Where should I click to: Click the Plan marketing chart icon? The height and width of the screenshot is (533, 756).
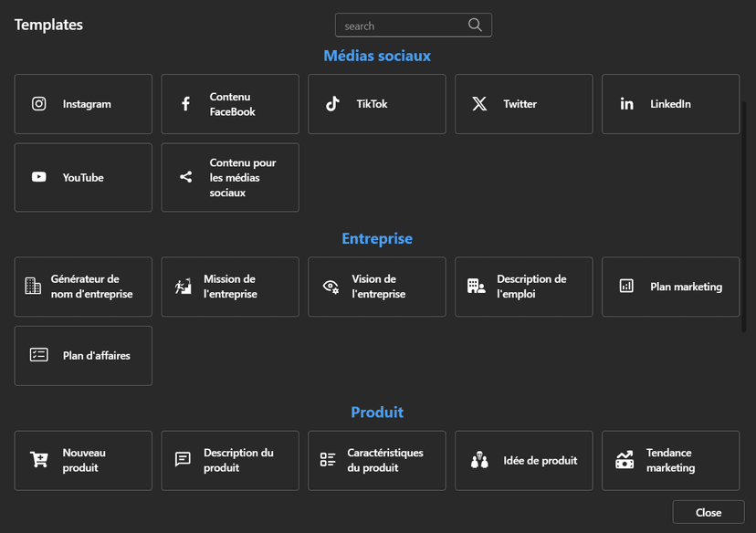(x=626, y=287)
